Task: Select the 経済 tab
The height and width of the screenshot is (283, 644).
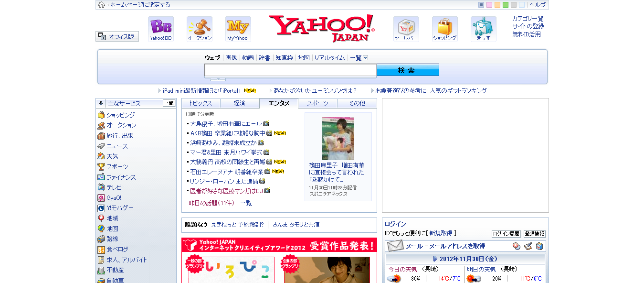Action: click(x=240, y=103)
